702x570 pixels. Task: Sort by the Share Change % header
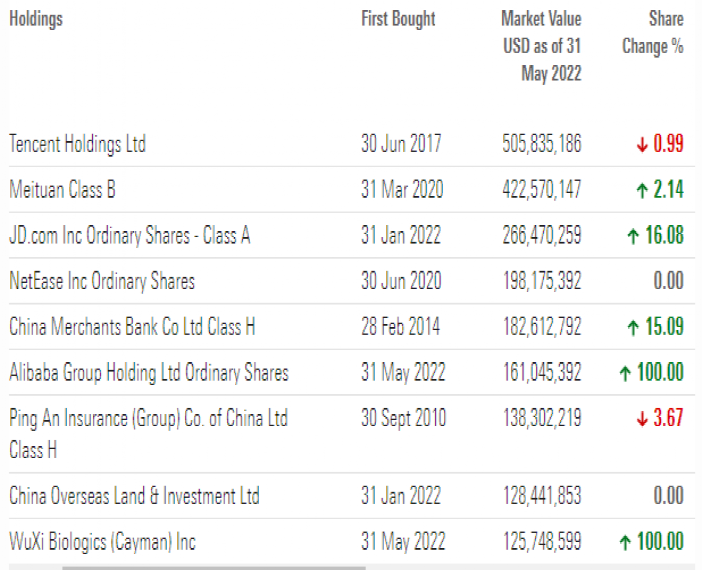[653, 32]
